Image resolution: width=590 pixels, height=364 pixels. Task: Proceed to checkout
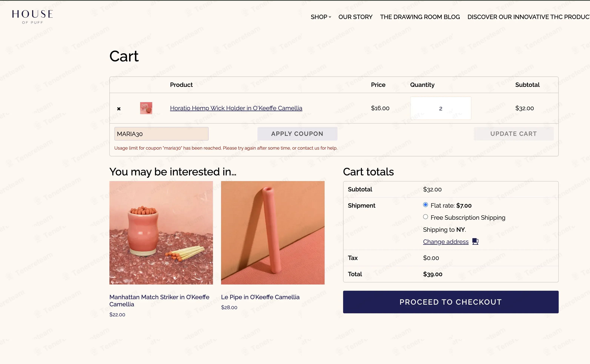(451, 302)
